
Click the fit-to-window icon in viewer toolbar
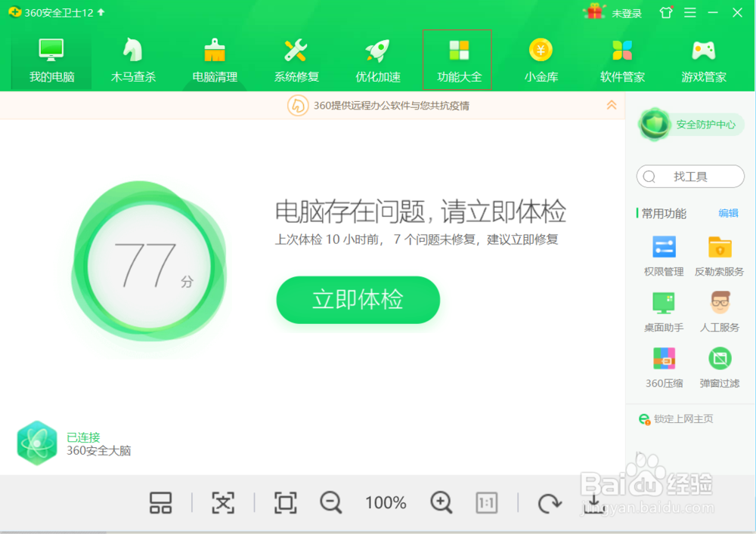pyautogui.click(x=223, y=503)
